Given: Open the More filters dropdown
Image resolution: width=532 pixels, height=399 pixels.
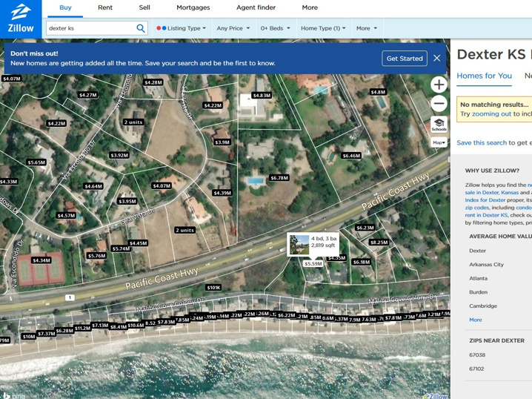Looking at the screenshot, I should 367,28.
